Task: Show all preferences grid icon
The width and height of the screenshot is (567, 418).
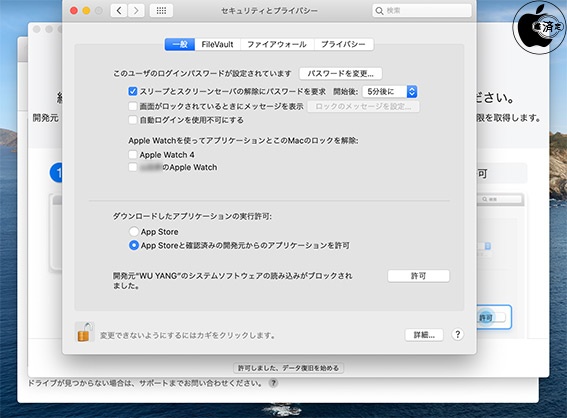Action: [161, 10]
